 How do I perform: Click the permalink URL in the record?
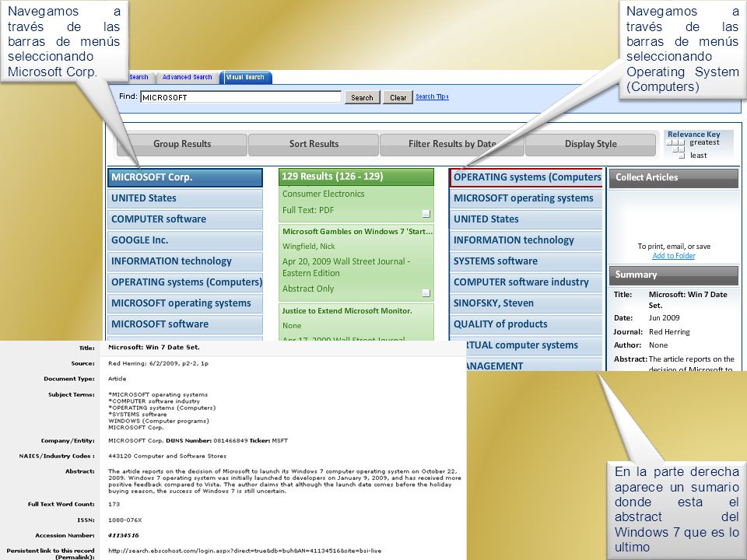[245, 551]
